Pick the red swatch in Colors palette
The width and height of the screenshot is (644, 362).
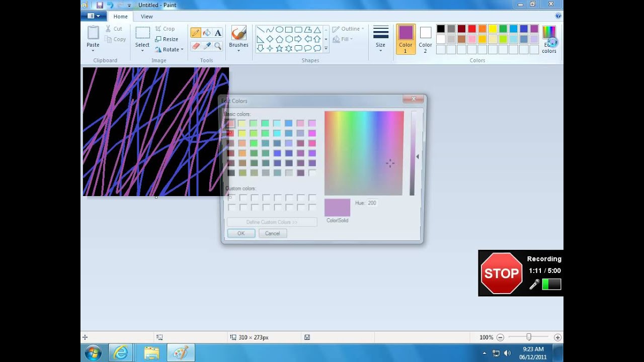click(x=472, y=29)
